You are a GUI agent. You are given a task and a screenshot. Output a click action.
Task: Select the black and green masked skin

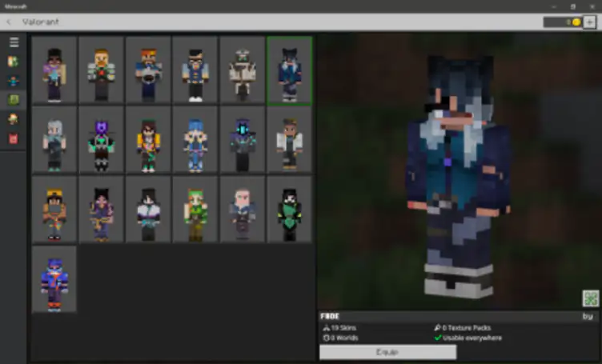[290, 210]
